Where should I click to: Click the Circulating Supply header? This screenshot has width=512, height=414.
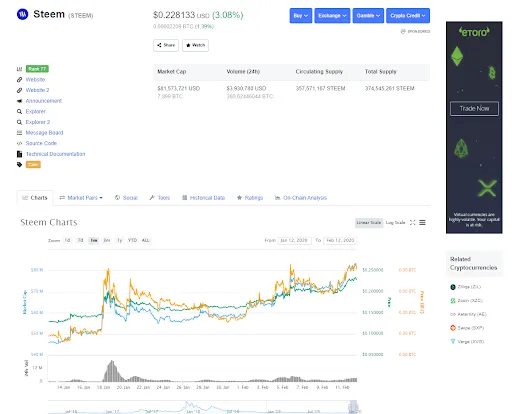pyautogui.click(x=319, y=72)
